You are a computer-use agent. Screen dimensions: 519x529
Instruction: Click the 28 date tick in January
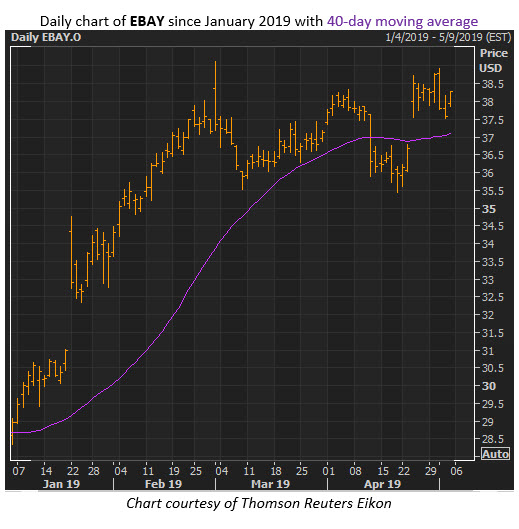(93, 471)
